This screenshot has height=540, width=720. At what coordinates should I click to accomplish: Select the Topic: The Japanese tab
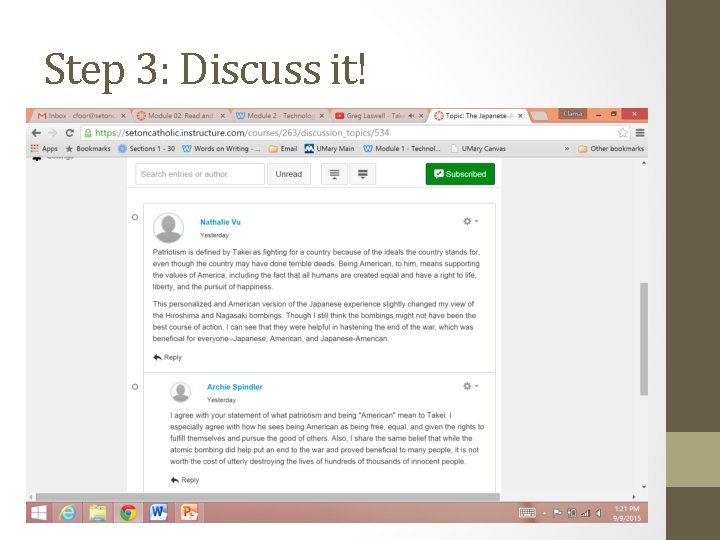click(x=478, y=116)
